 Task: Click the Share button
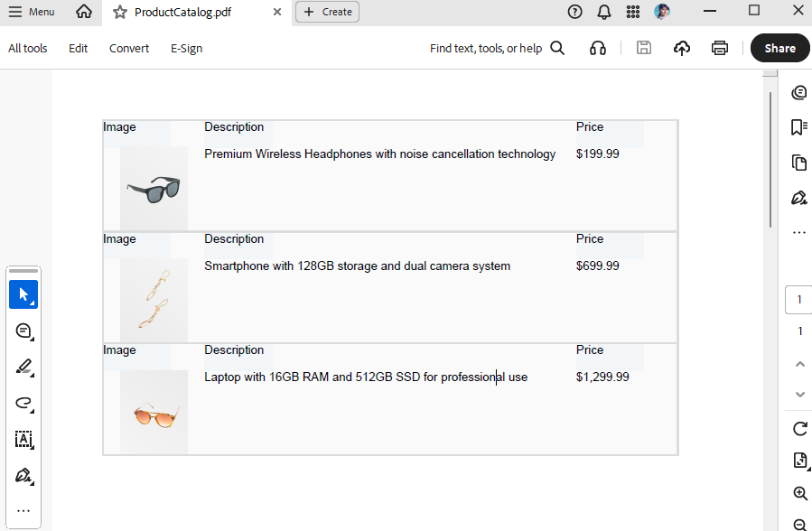click(x=779, y=48)
